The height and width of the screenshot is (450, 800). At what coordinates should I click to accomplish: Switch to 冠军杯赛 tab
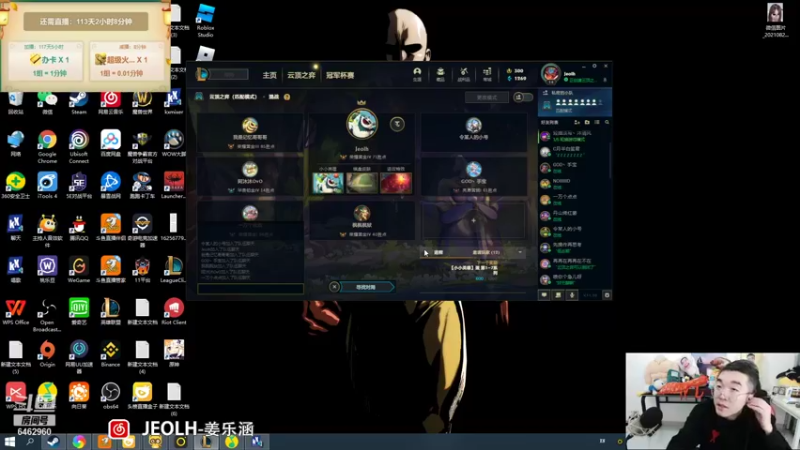coord(340,75)
